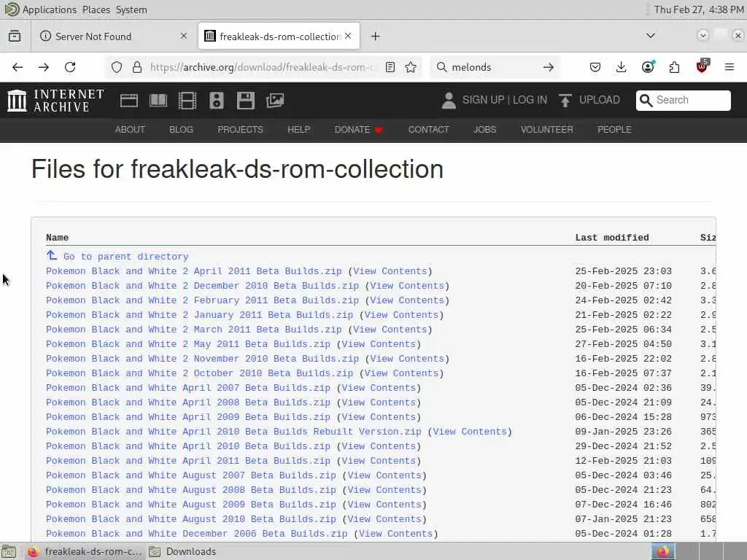Click the clock showing Thu Feb 27

[x=698, y=9]
